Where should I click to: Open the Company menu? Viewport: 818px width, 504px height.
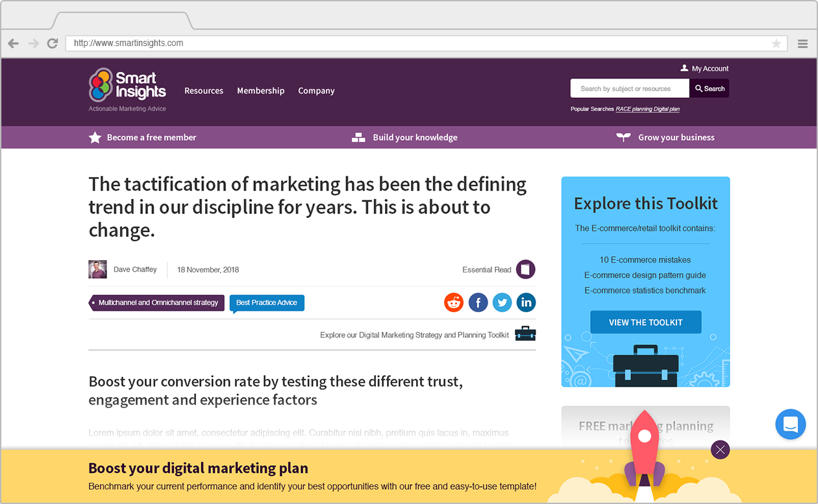tap(316, 91)
